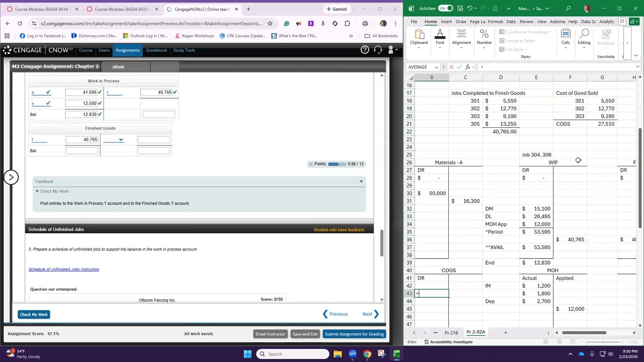
Task: Click the active cell B43 in Excel
Action: (432, 293)
